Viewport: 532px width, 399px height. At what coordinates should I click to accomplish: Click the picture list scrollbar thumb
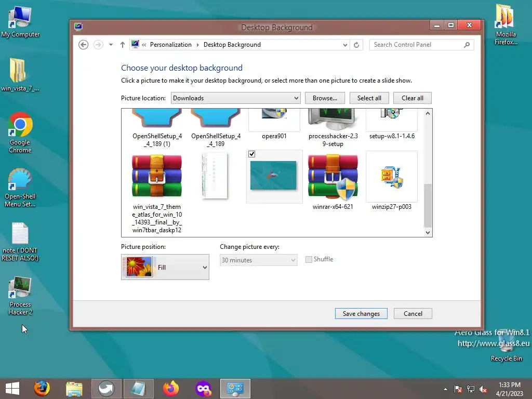(428, 205)
